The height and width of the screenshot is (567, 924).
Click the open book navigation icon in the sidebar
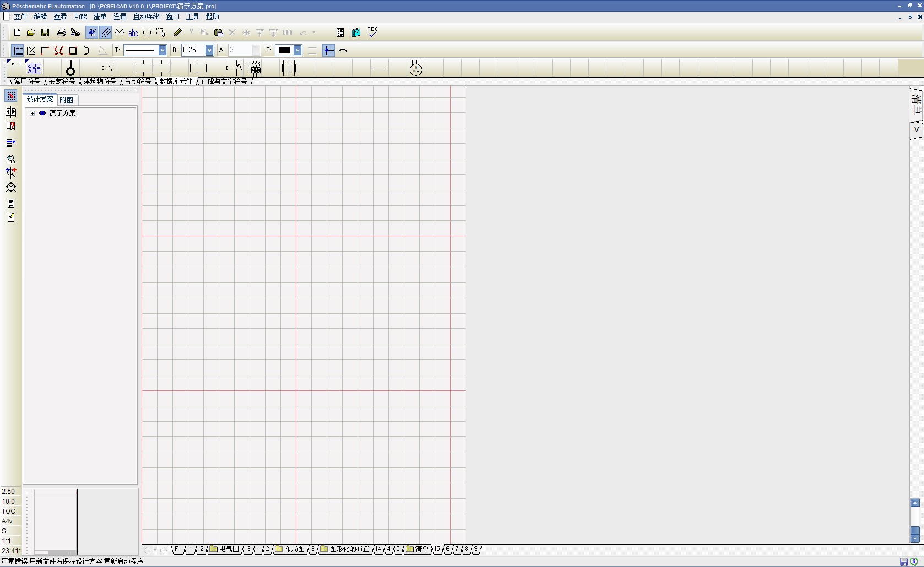[x=11, y=112]
